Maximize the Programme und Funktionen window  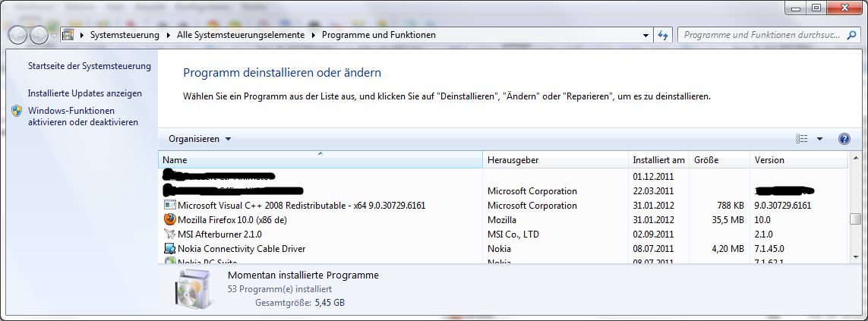[x=816, y=7]
